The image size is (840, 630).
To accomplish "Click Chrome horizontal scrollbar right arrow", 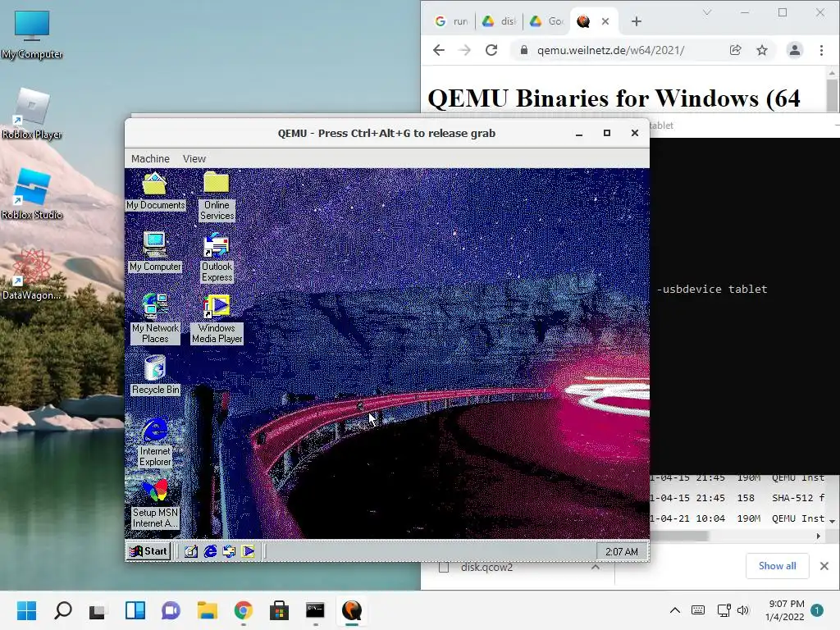I will (818, 536).
